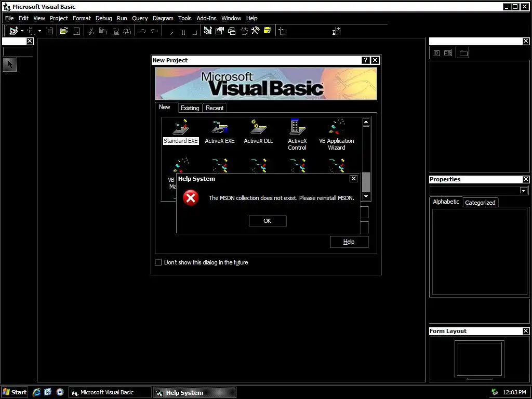Click the question mark button in New Project
The width and height of the screenshot is (532, 399).
point(365,60)
